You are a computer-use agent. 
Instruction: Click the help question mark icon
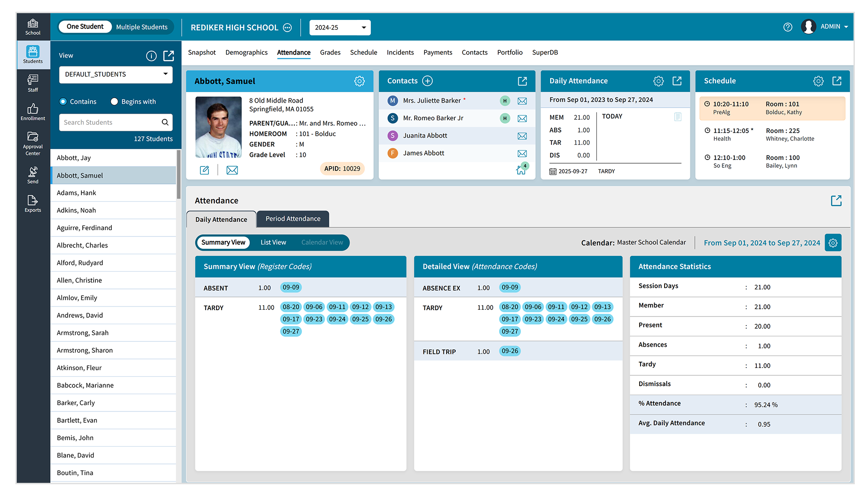[x=788, y=27]
